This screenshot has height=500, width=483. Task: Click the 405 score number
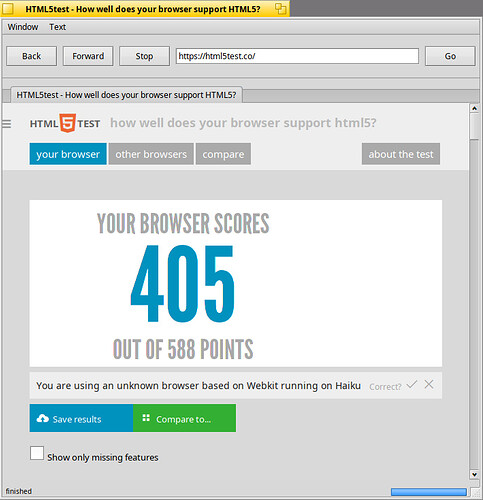pyautogui.click(x=183, y=284)
